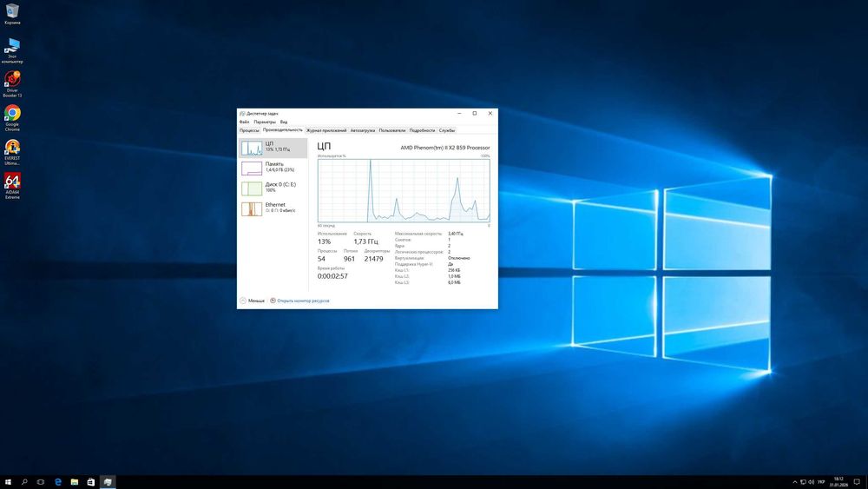The image size is (868, 489).
Task: Show hidden system tray icons
Action: click(x=795, y=482)
